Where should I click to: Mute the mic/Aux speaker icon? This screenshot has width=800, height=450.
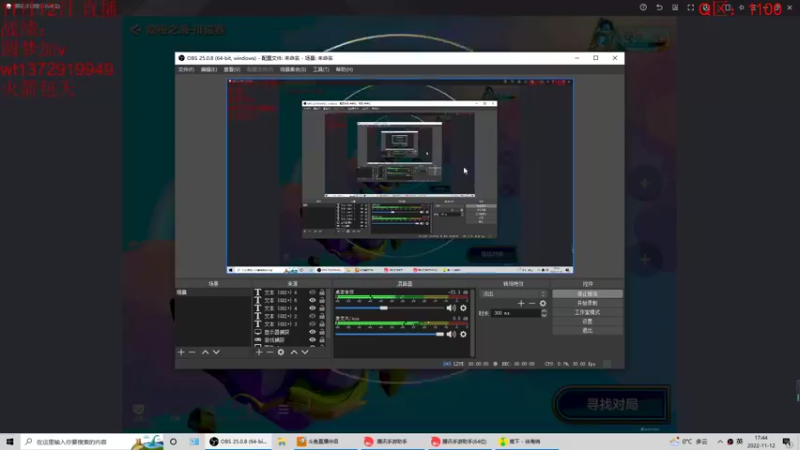click(x=451, y=334)
